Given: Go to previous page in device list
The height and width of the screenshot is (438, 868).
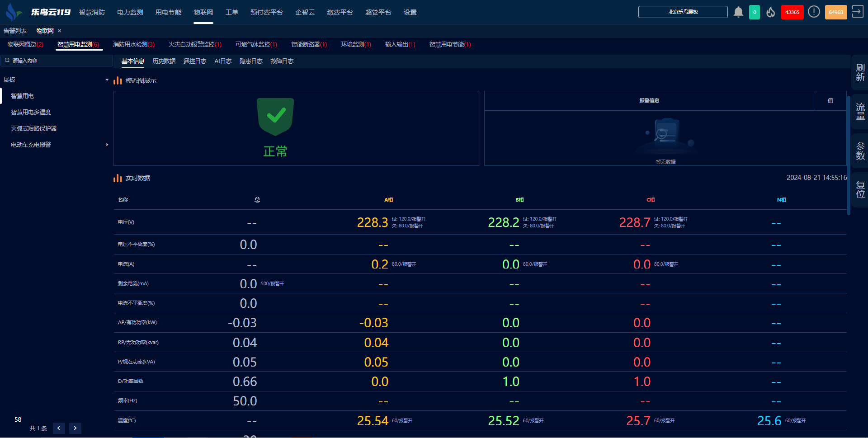Looking at the screenshot, I should point(59,428).
